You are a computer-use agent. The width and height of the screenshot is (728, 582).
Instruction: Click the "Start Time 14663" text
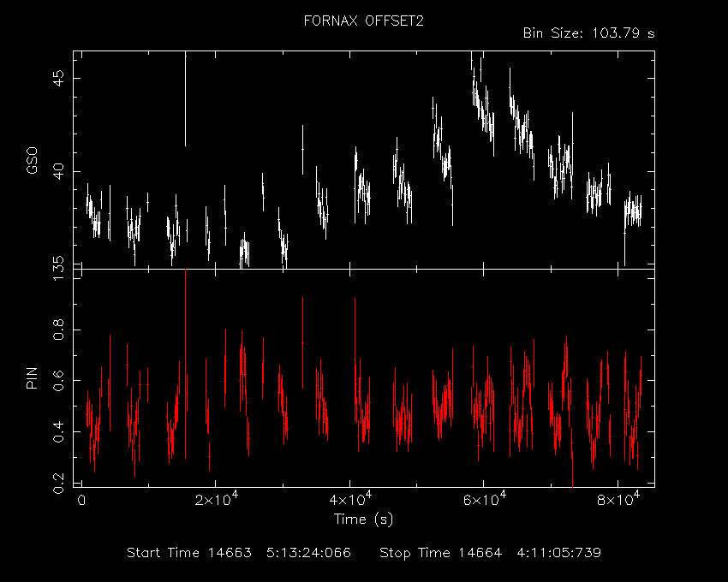tap(189, 553)
